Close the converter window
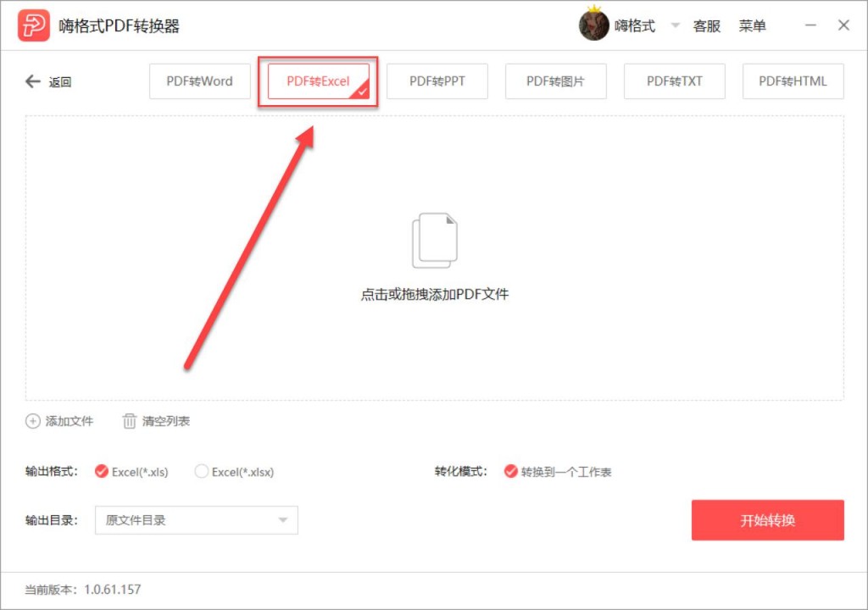The image size is (868, 610). click(x=843, y=25)
